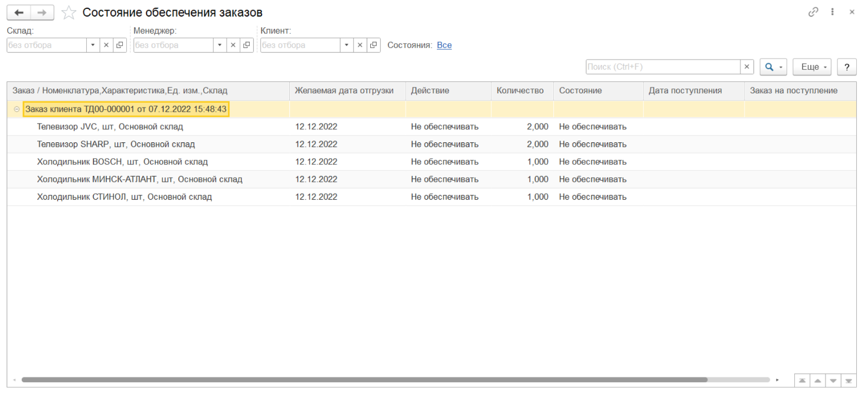This screenshot has width=868, height=394.
Task: Focus the Поиск (Ctrl+F) search field
Action: (663, 67)
